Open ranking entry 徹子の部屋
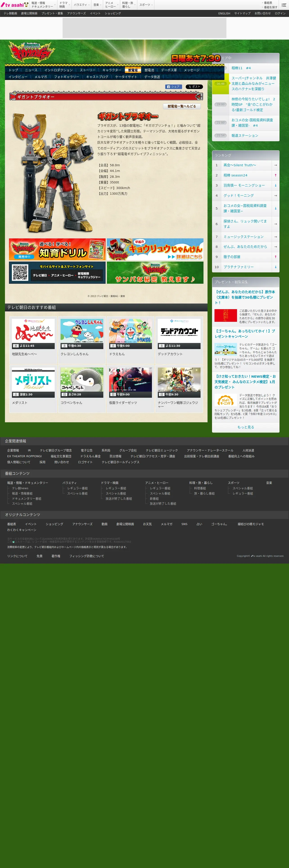The height and width of the screenshot is (868, 289). 232,257
